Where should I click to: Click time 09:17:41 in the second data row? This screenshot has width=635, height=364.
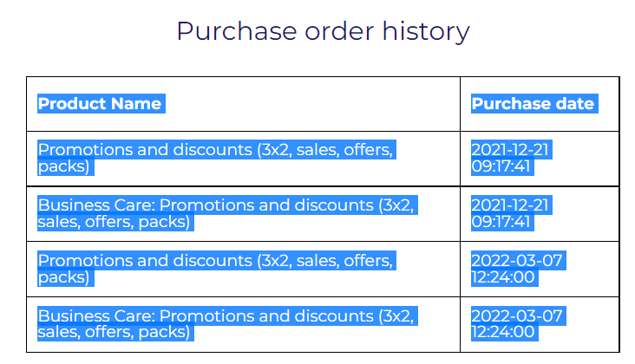[x=501, y=221]
